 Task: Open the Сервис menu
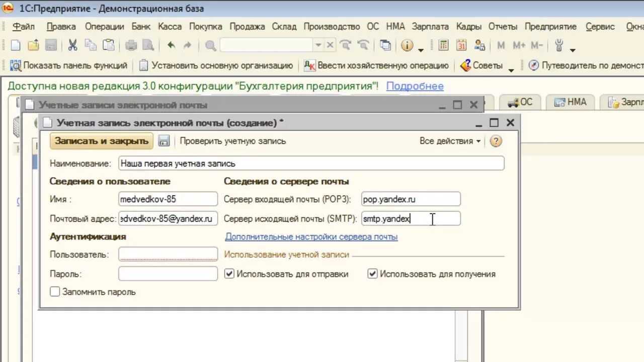click(x=600, y=27)
